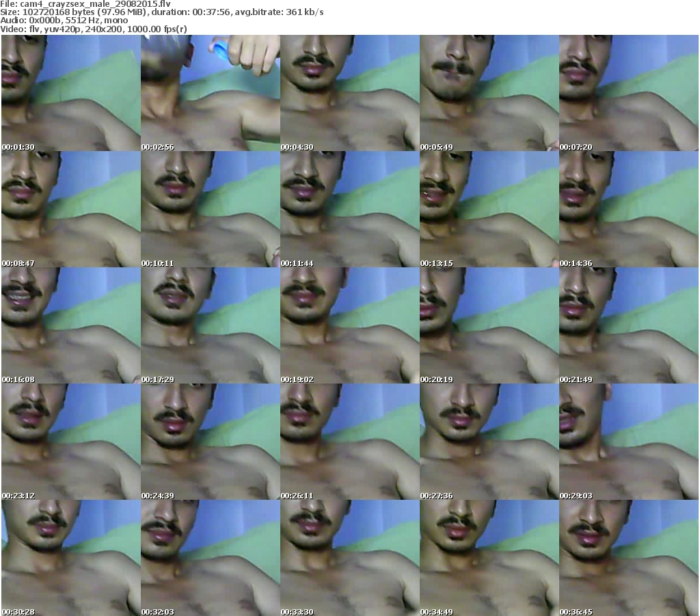Select the thumbnail timestamped 00:02:56
Screen dimensions: 700x616
(211, 93)
